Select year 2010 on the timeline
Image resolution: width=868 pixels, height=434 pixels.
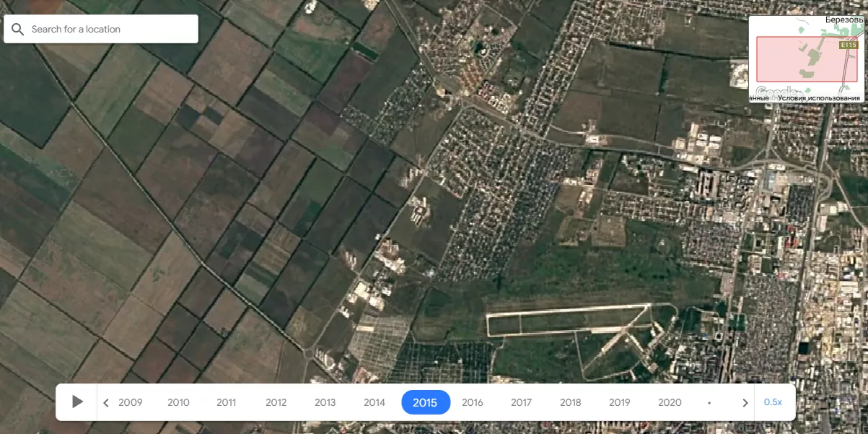pos(178,403)
